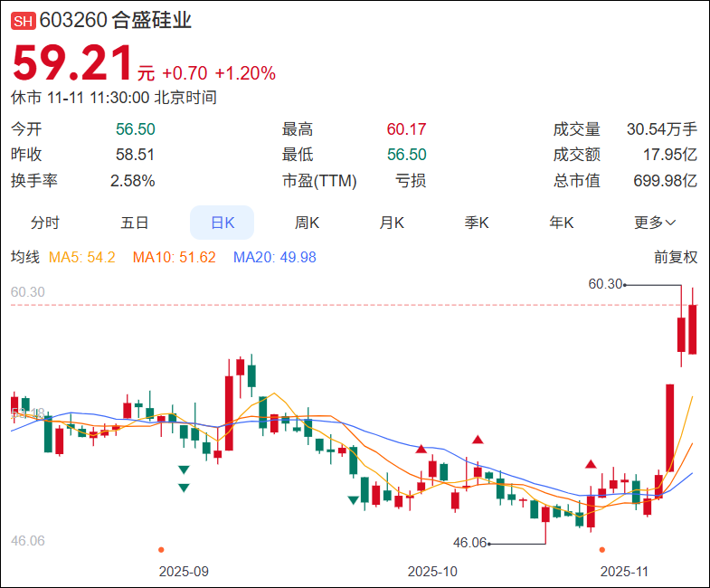Click the +1.20% change percentage
710x588 pixels.
[245, 73]
